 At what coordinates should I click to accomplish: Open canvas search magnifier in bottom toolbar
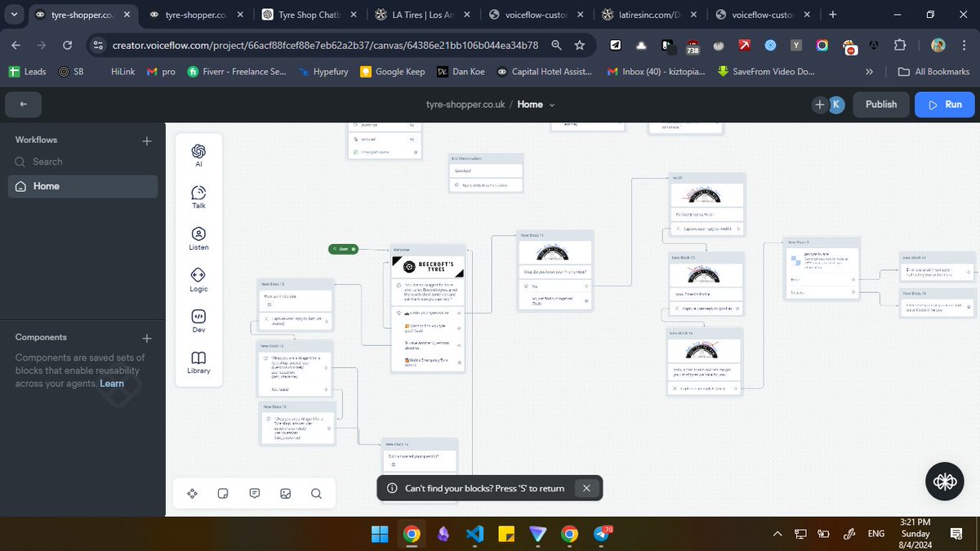[x=316, y=493]
